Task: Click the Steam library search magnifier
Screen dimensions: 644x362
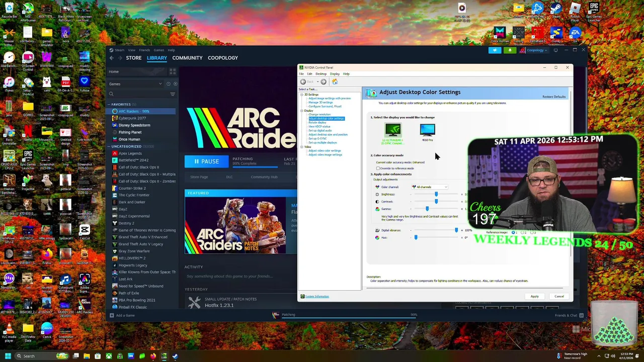Action: [x=111, y=94]
